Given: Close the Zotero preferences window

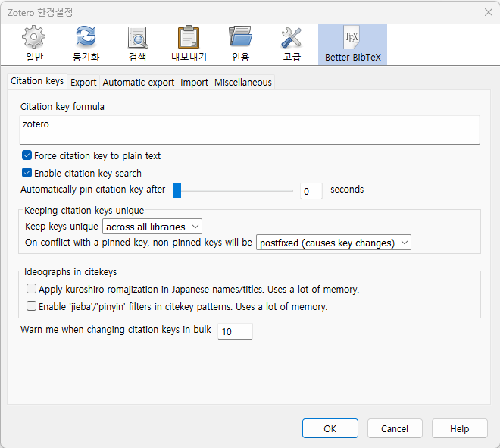Looking at the screenshot, I should coord(488,12).
